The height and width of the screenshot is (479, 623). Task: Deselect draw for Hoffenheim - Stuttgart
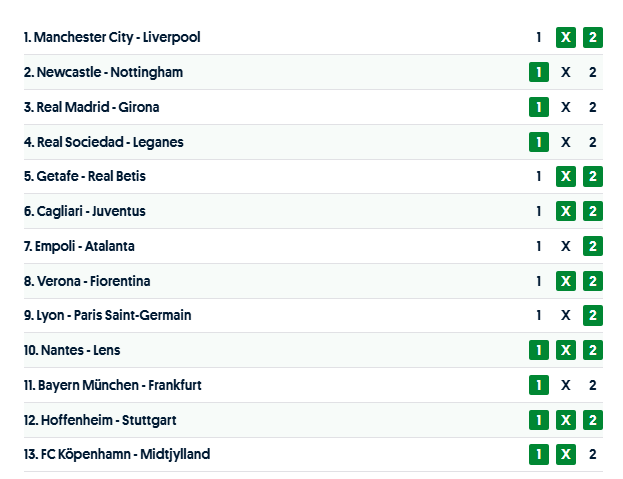[566, 420]
